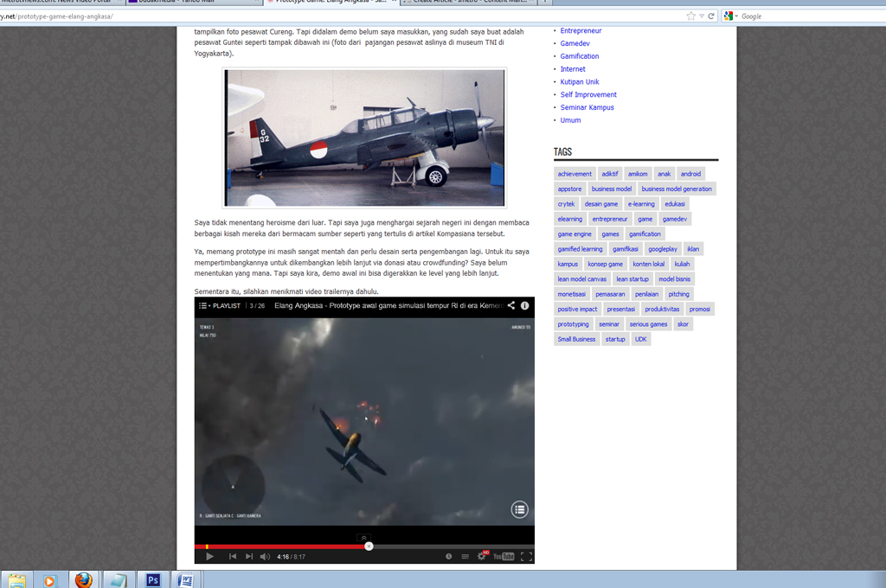Play the Elang Angkasa video

(209, 556)
